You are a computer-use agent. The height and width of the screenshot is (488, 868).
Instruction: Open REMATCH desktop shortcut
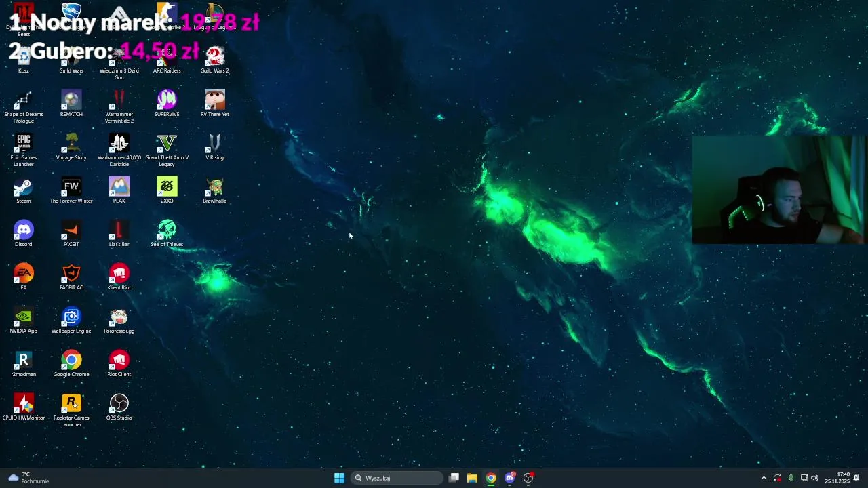point(71,103)
